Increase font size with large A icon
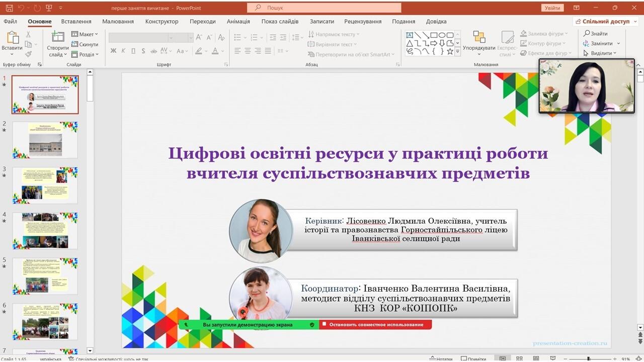 click(x=199, y=37)
